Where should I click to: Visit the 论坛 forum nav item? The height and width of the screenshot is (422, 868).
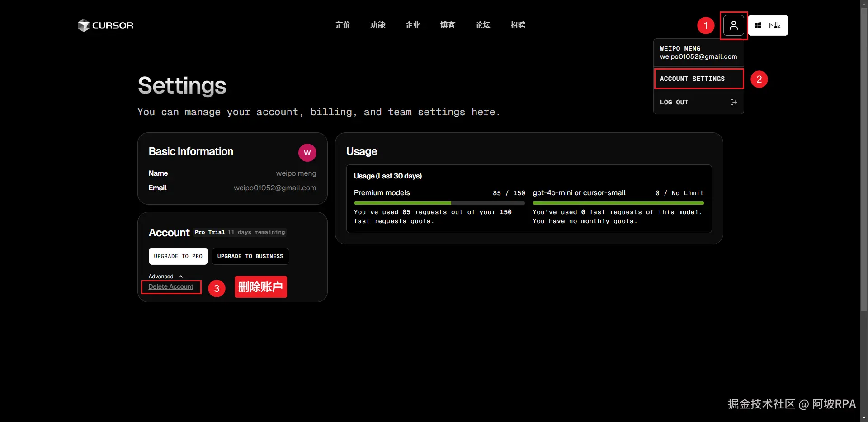point(483,25)
